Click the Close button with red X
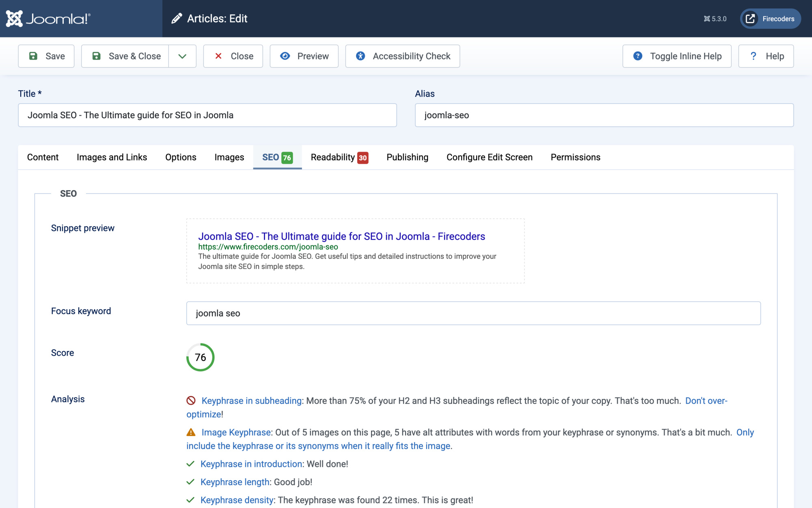Screen dimensions: 812x508 pos(233,56)
